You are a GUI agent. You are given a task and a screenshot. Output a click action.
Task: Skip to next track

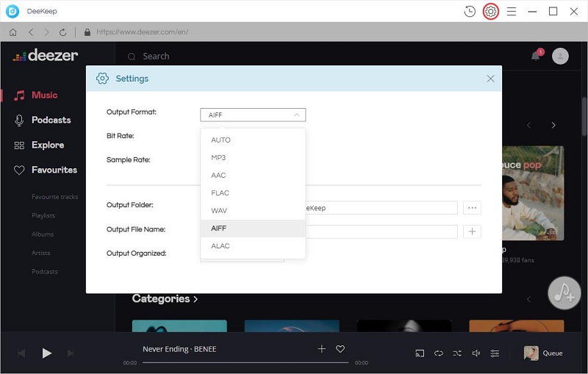click(71, 353)
